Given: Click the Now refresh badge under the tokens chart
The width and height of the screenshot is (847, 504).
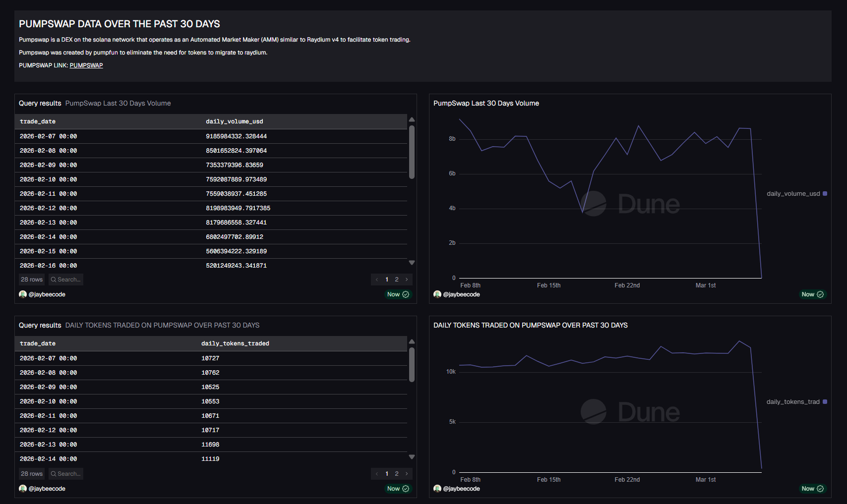Looking at the screenshot, I should tap(812, 489).
